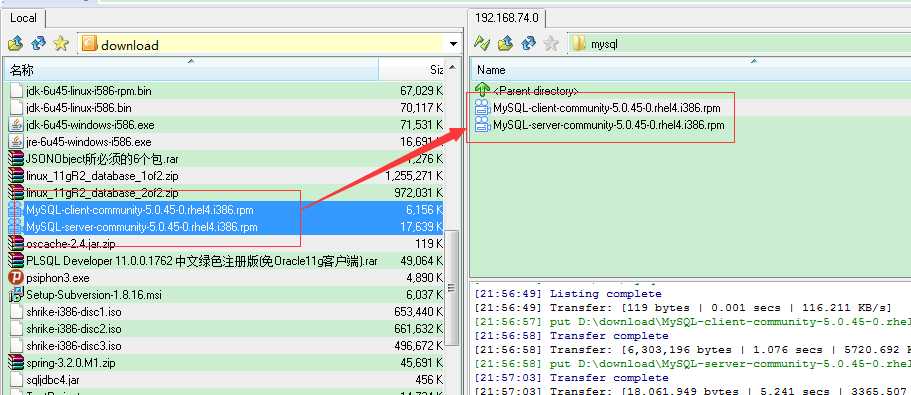Go up one folder in remote pane
The image size is (911, 395).
pos(505,43)
